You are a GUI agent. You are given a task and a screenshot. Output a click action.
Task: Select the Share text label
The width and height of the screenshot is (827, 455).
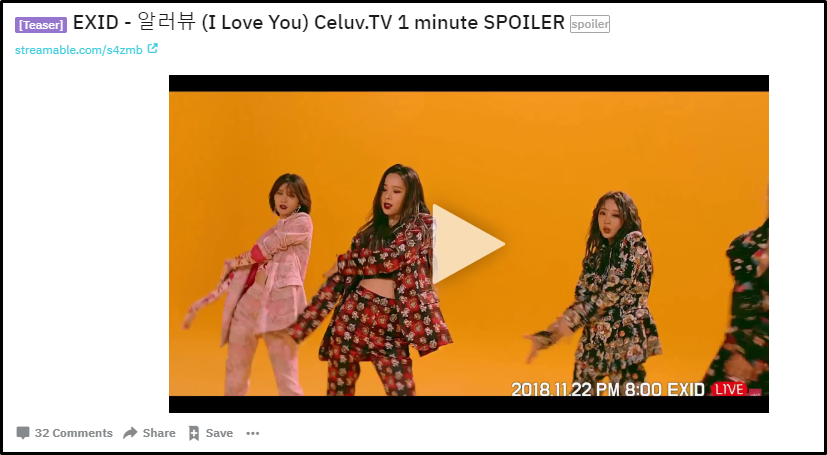pyautogui.click(x=159, y=433)
